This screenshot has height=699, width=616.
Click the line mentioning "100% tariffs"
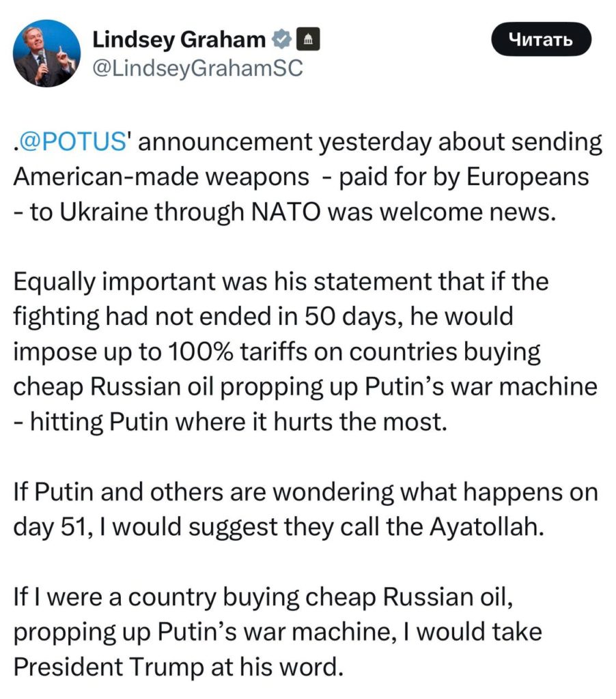pos(277,352)
